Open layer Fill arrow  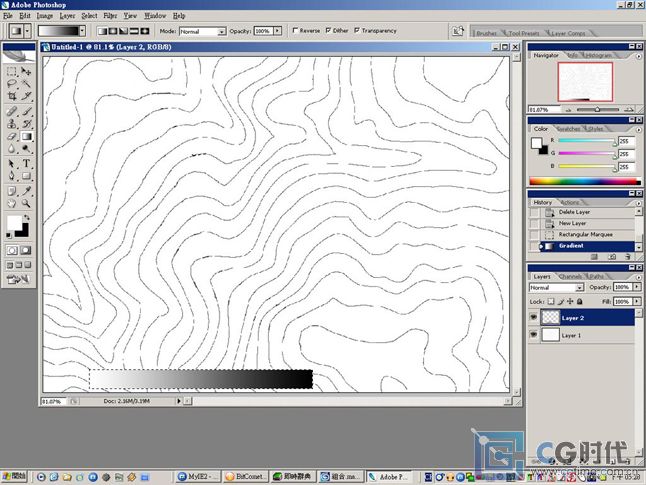tap(637, 302)
